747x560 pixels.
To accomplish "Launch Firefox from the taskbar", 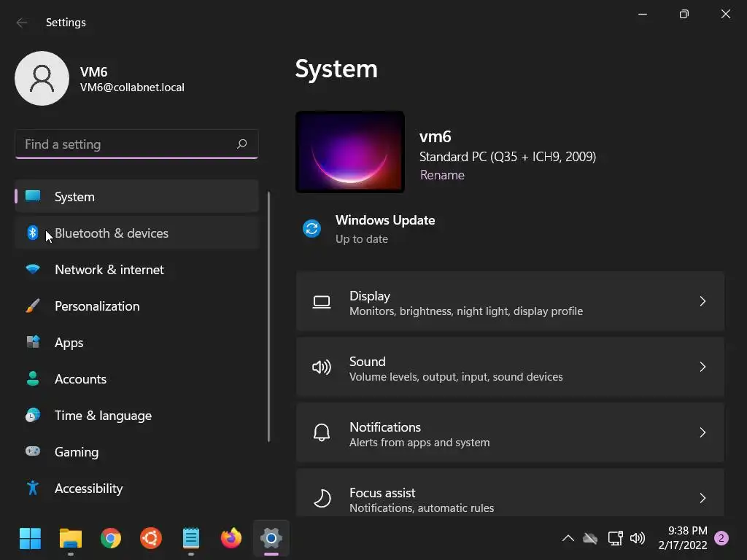I will [x=231, y=539].
